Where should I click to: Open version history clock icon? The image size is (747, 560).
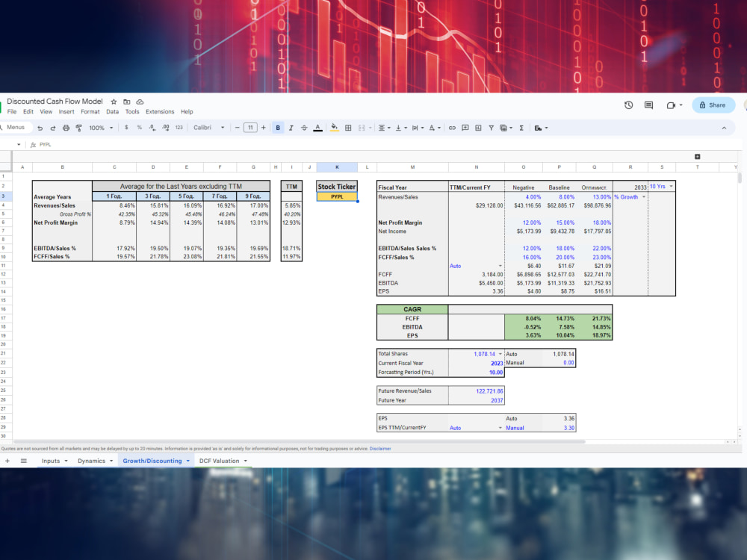pos(628,105)
